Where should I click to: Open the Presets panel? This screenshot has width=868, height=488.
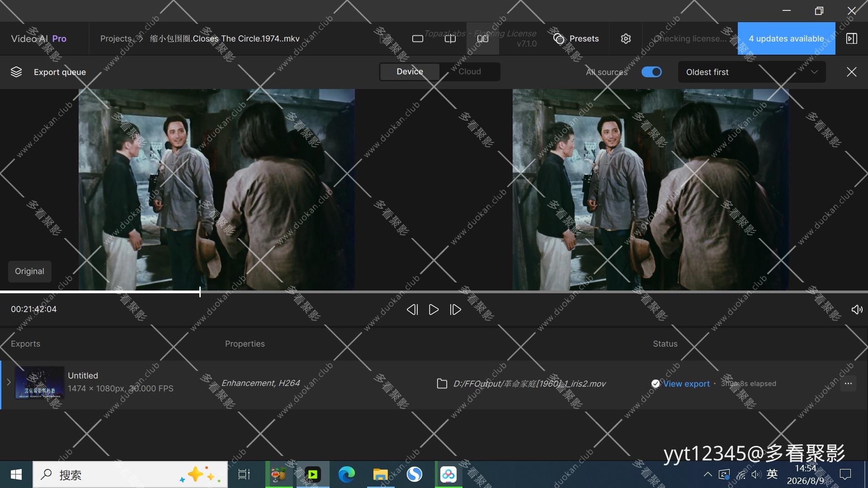pyautogui.click(x=576, y=39)
